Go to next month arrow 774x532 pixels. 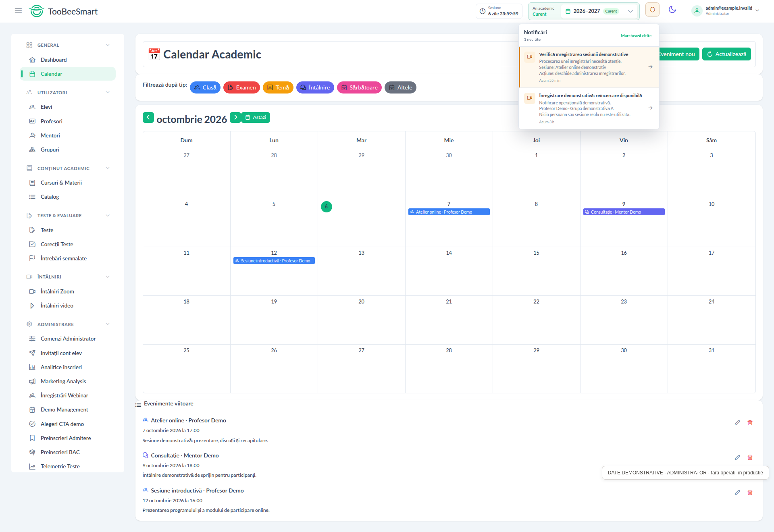coord(235,117)
